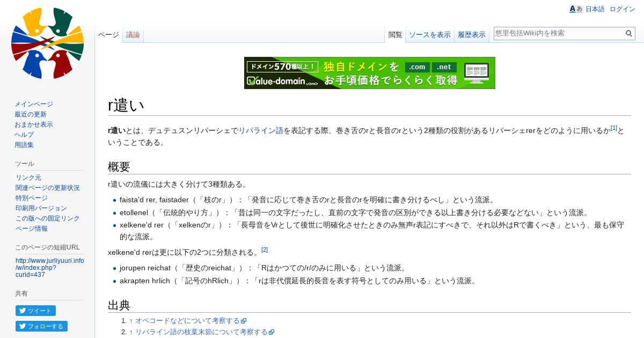Click the up-arrow backlink of reference 1
The height and width of the screenshot is (338, 644).
click(x=131, y=321)
